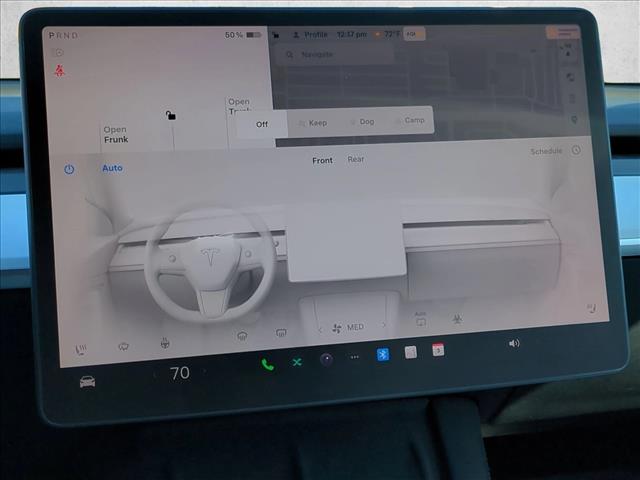Screen dimensions: 640x480
Task: Open the all-apps three dots menu
Action: (354, 357)
